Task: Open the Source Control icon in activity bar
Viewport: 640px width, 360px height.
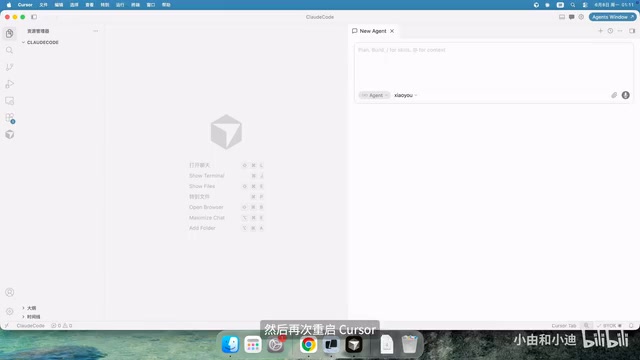Action: [9, 67]
